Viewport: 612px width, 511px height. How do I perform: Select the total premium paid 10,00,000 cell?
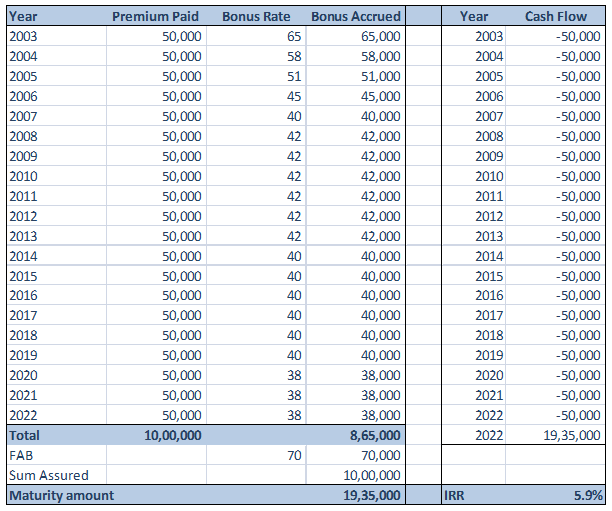point(155,435)
